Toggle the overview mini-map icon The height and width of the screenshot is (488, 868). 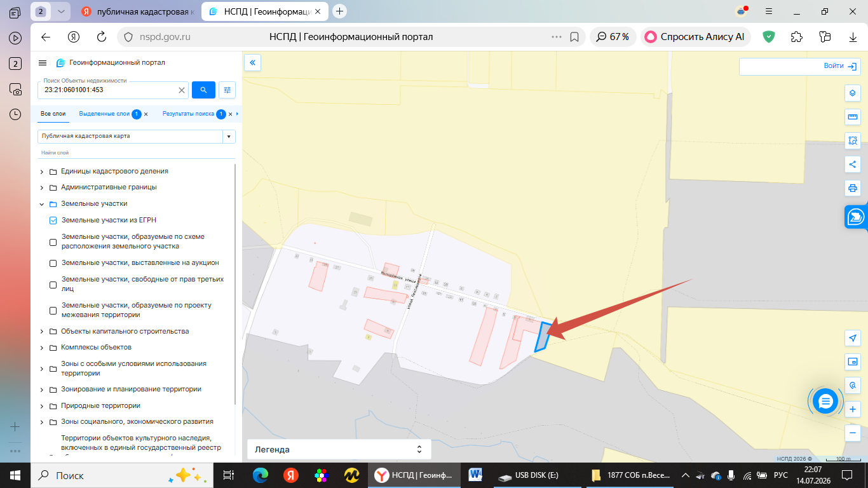tap(853, 362)
